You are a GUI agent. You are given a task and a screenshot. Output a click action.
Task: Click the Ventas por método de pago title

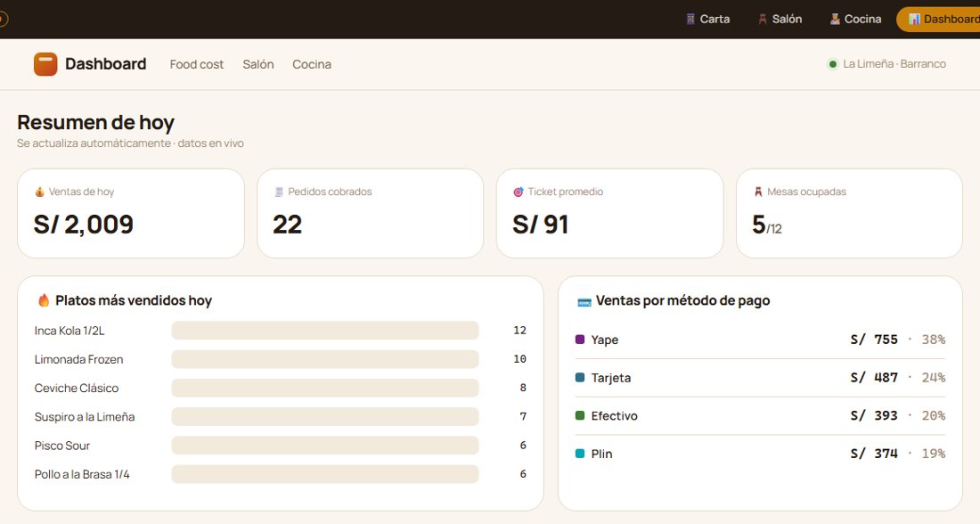pos(683,301)
